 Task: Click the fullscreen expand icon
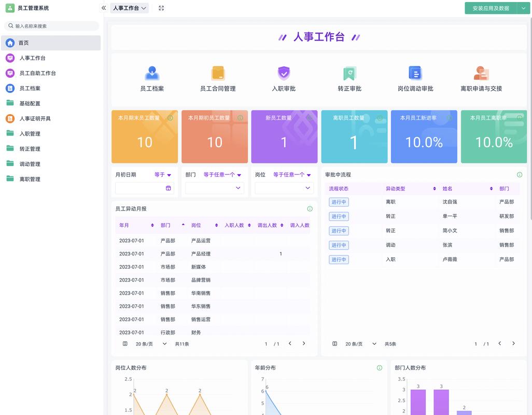pyautogui.click(x=161, y=8)
